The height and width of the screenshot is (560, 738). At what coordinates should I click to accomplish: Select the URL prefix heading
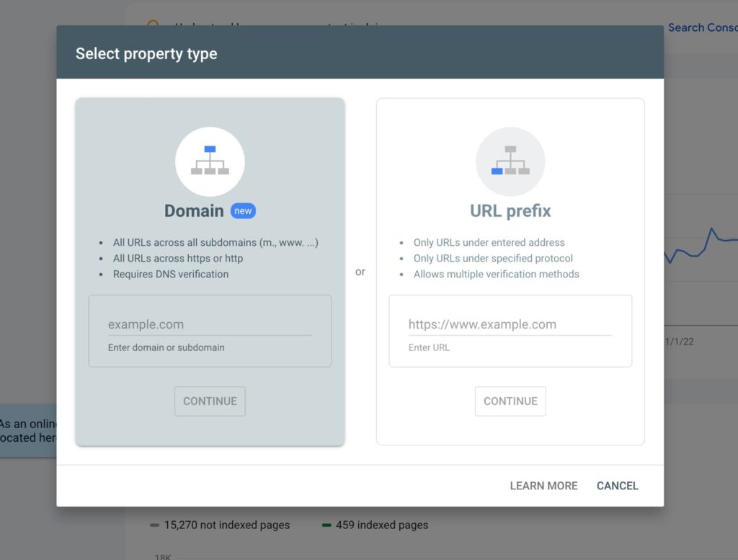click(510, 211)
